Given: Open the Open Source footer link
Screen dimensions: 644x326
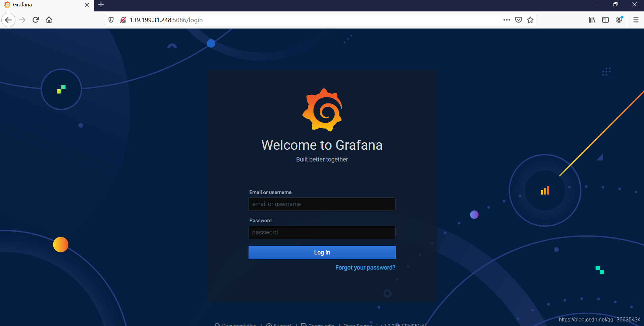Looking at the screenshot, I should tap(358, 324).
